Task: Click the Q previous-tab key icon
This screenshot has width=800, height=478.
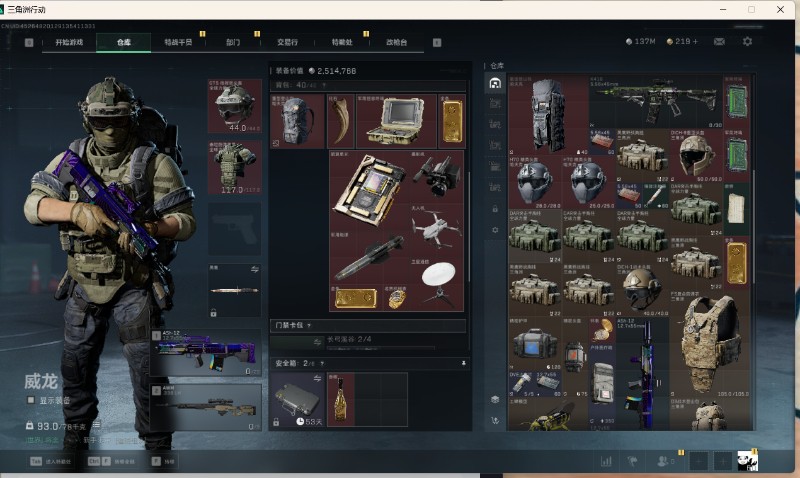Action: [x=29, y=42]
